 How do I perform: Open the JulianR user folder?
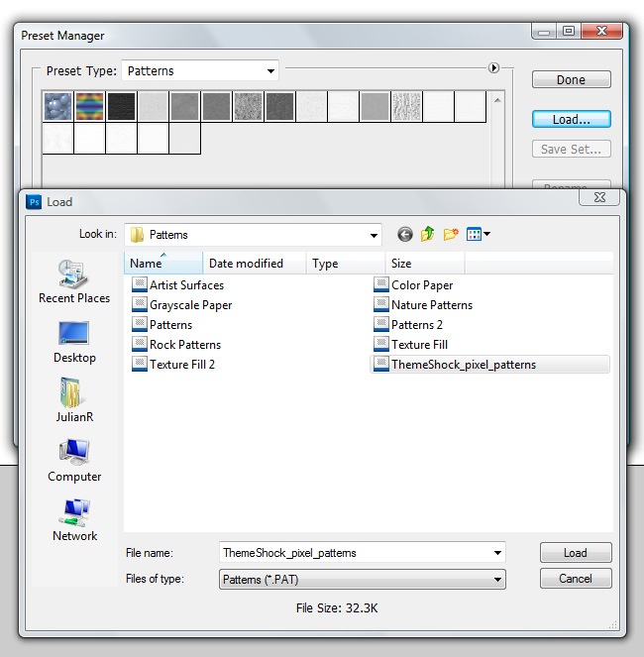(x=74, y=400)
